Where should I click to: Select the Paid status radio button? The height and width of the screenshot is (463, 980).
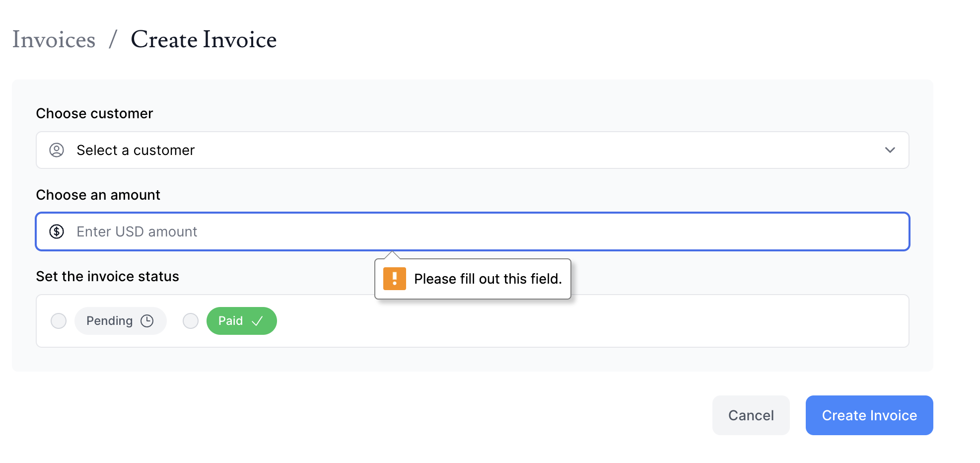(191, 321)
